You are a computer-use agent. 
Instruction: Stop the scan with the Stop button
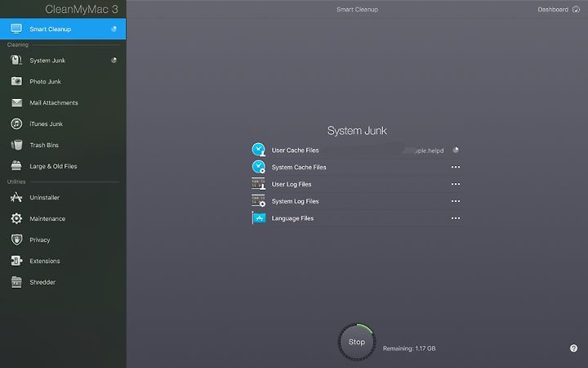[357, 342]
